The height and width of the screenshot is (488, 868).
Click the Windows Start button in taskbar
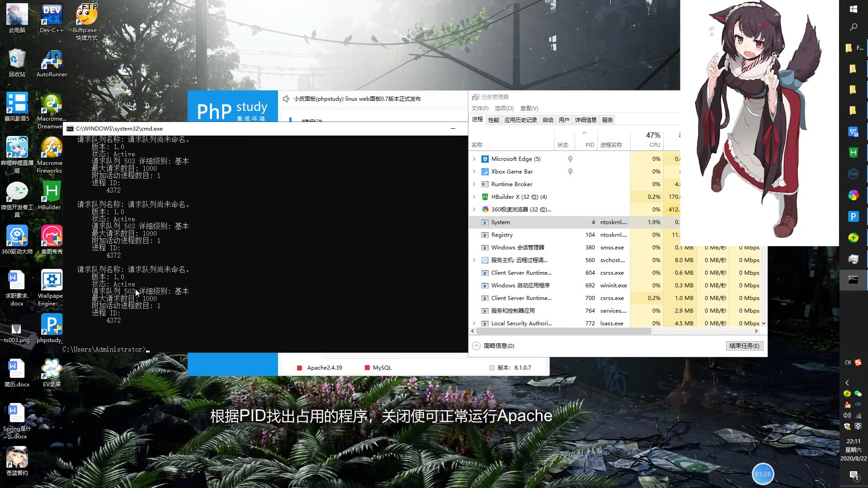point(854,9)
